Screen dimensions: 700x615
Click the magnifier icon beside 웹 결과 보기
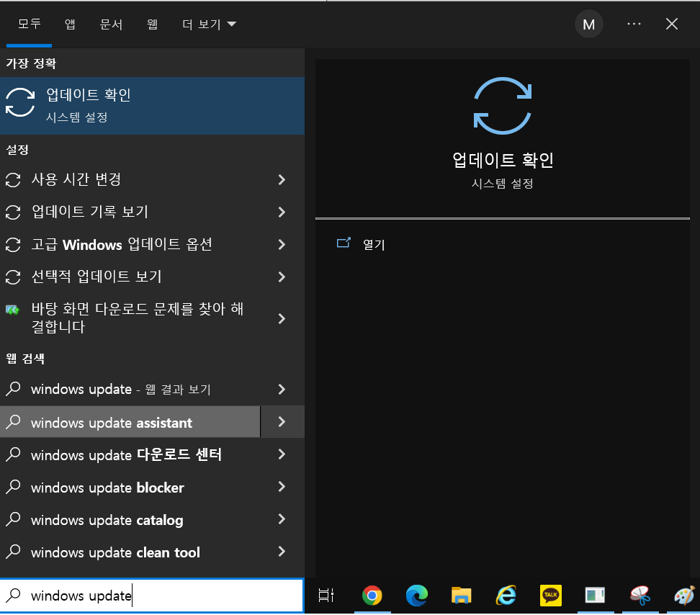[x=14, y=388]
